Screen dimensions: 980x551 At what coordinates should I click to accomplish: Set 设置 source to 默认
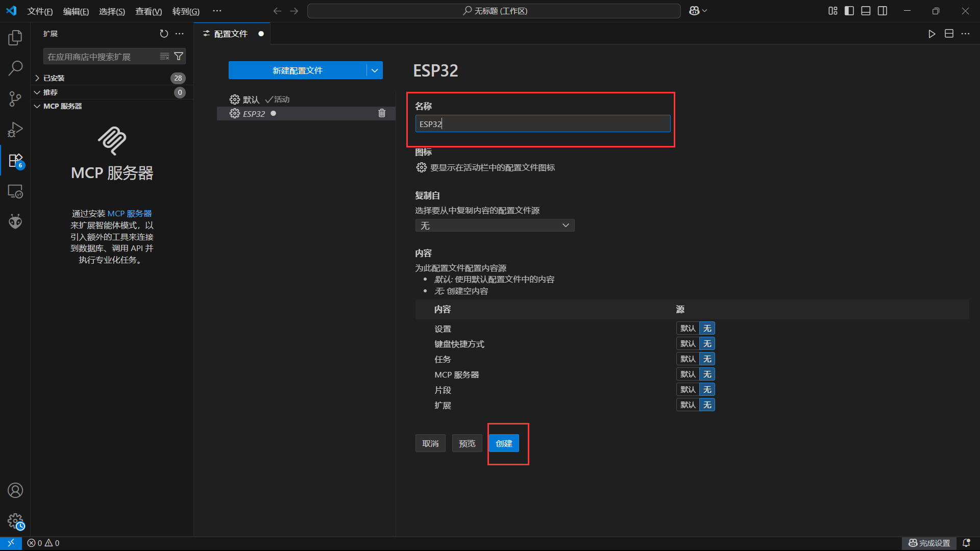[x=688, y=328]
